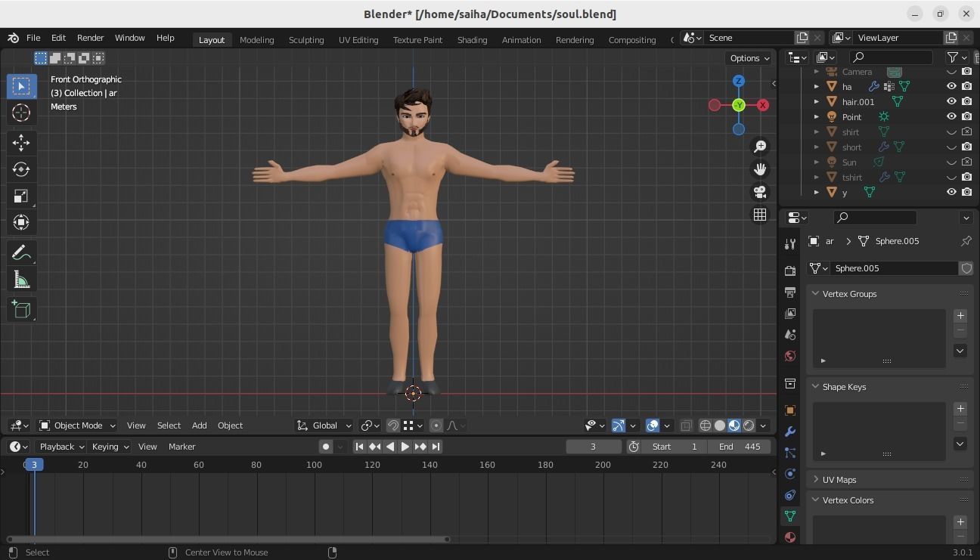Image resolution: width=980 pixels, height=560 pixels.
Task: Click the current frame number field
Action: tap(594, 447)
